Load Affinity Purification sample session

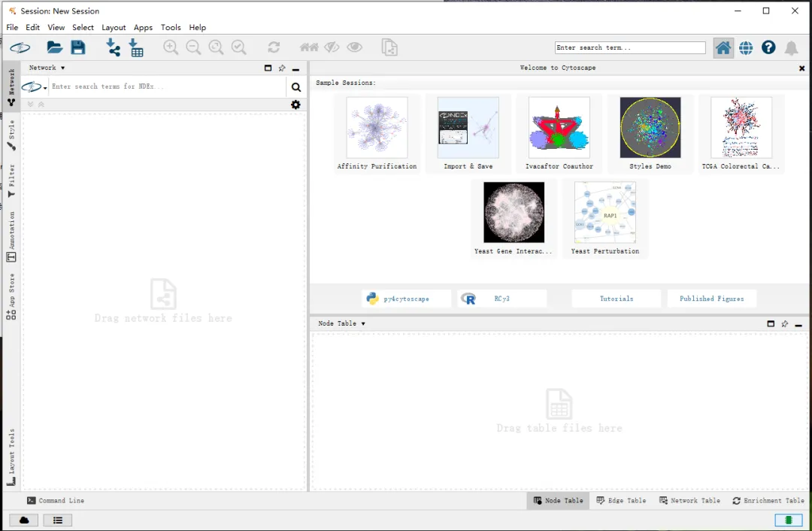377,134
